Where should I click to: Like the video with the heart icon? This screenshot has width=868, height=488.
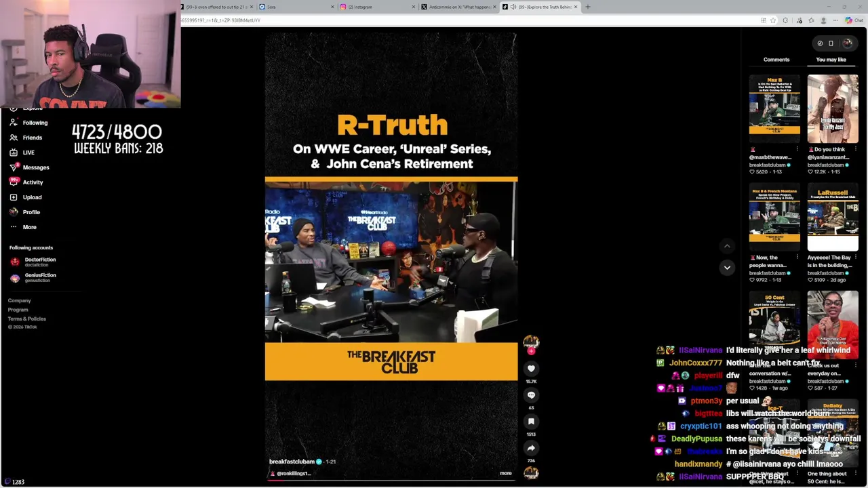pyautogui.click(x=531, y=369)
